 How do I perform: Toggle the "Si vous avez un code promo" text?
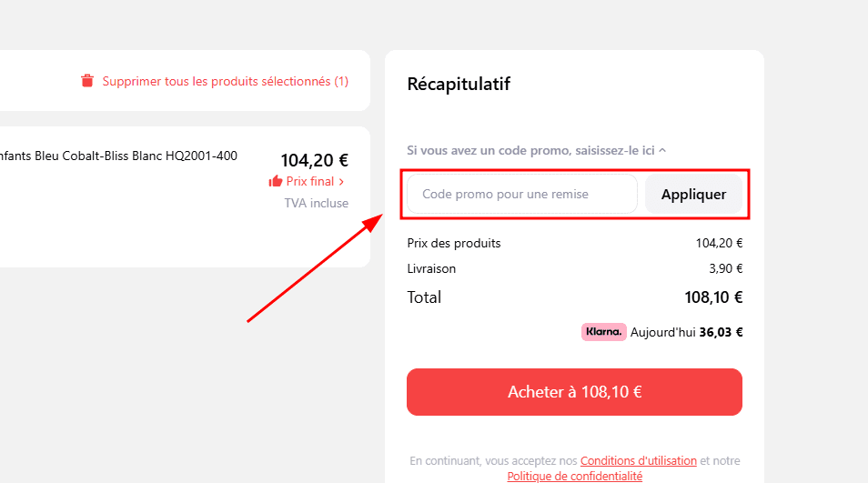(x=531, y=150)
